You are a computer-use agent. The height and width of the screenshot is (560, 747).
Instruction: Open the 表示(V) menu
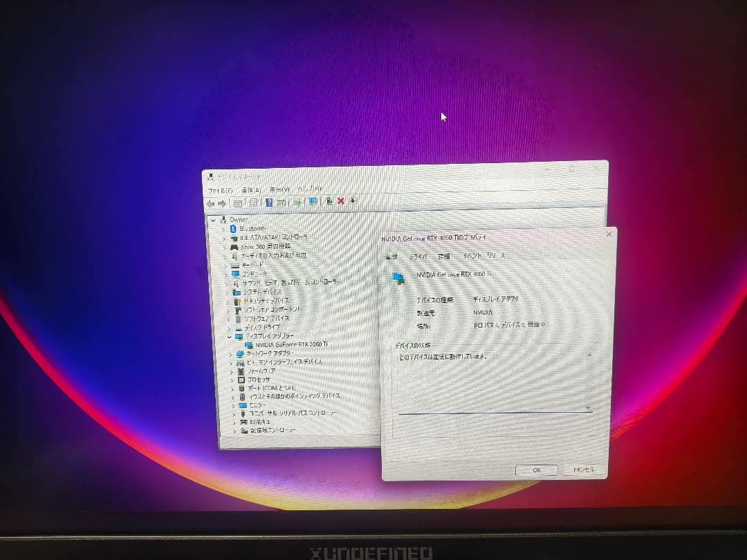point(279,189)
